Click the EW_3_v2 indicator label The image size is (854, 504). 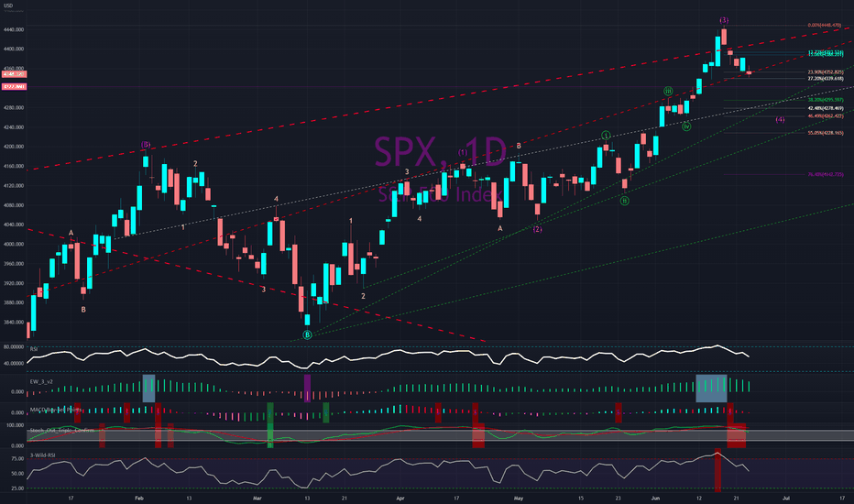(x=41, y=382)
